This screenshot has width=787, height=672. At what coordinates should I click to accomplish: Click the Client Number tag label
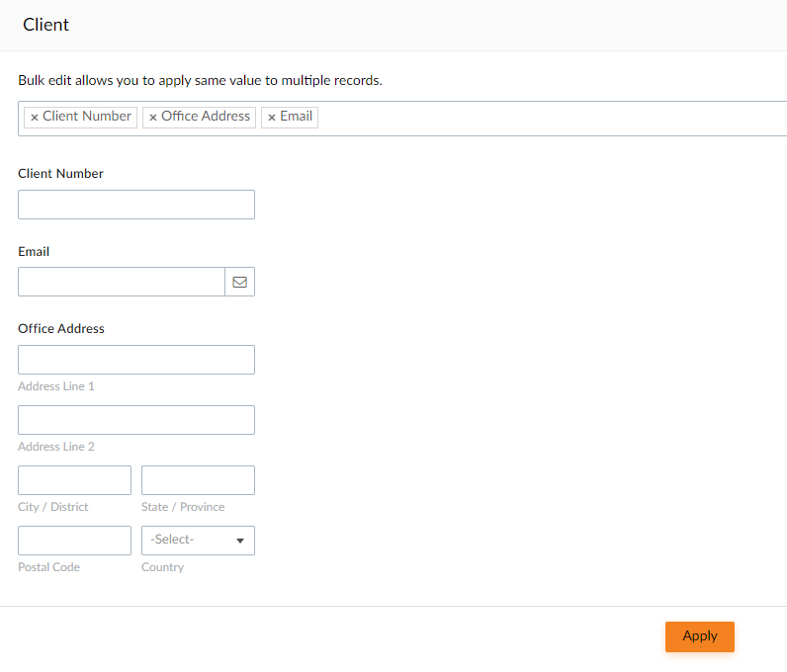(x=87, y=117)
